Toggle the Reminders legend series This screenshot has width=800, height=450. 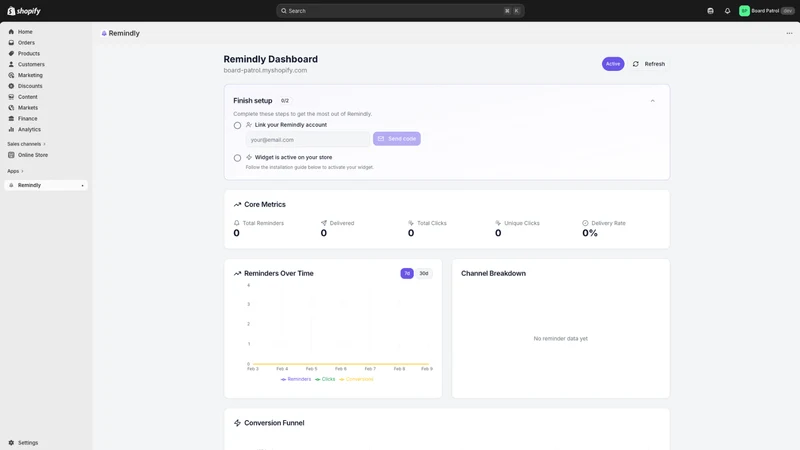296,379
